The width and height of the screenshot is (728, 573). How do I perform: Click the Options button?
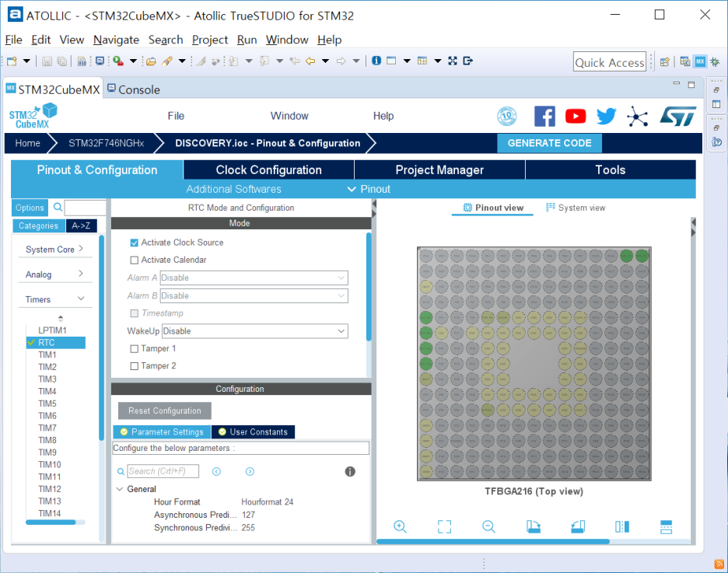[x=30, y=208]
